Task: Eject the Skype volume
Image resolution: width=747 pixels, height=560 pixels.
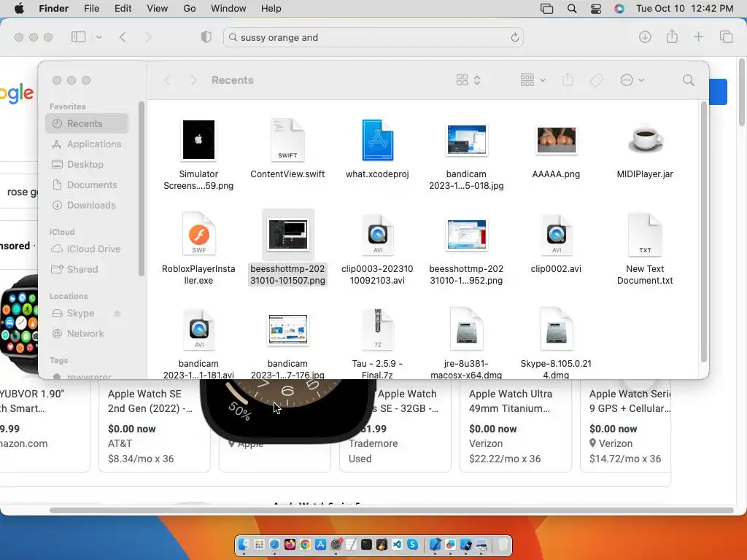Action: [x=117, y=314]
